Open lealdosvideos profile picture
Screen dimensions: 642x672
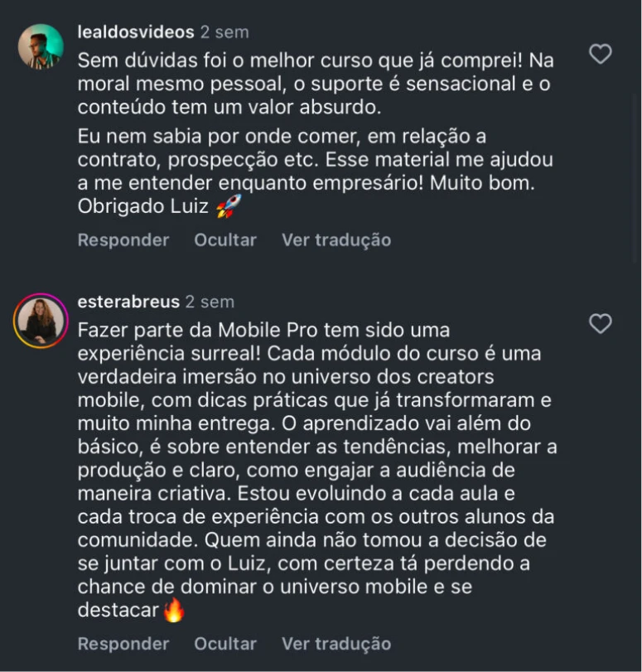[x=41, y=46]
